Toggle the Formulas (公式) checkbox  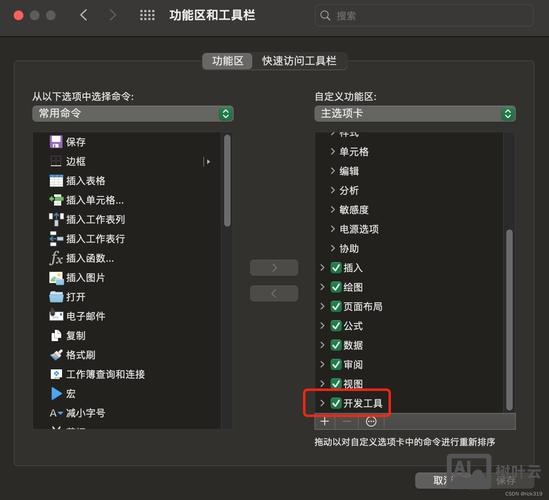click(x=336, y=326)
